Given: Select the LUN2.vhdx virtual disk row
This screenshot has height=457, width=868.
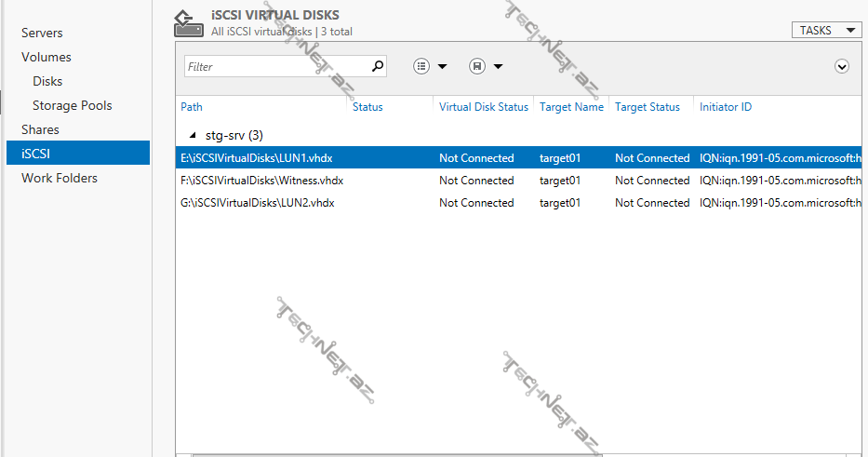Looking at the screenshot, I should [x=258, y=203].
